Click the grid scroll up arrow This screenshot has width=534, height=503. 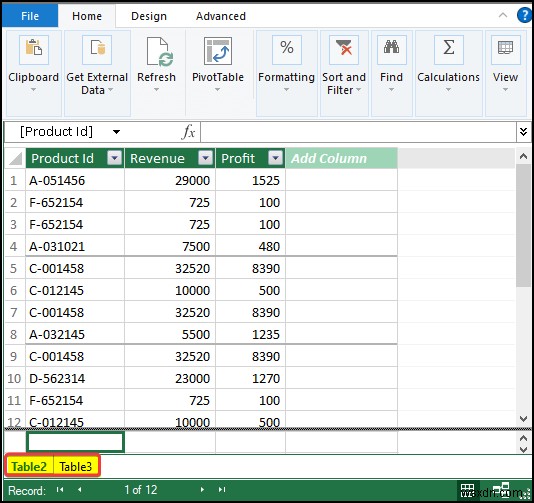point(523,156)
